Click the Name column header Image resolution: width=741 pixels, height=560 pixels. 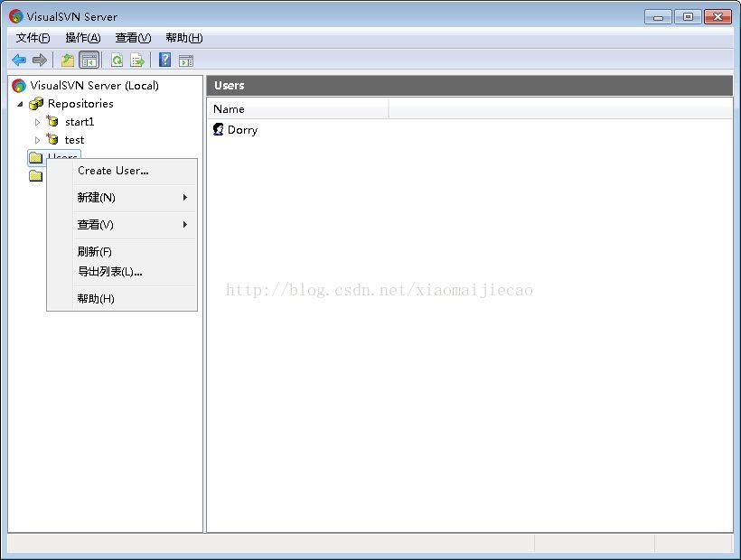point(297,109)
